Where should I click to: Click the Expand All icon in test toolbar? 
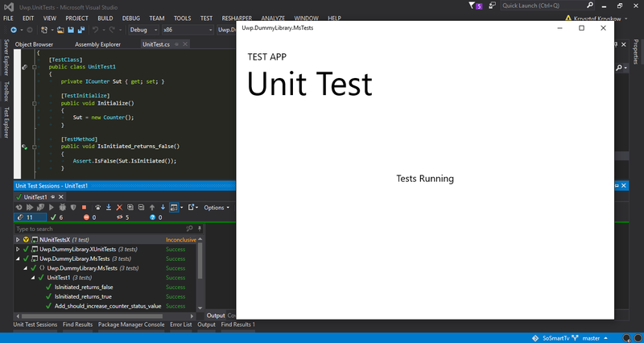[130, 207]
